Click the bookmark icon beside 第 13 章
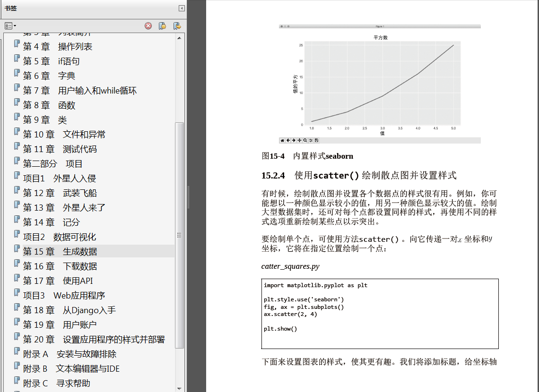The height and width of the screenshot is (392, 539). pyautogui.click(x=17, y=205)
